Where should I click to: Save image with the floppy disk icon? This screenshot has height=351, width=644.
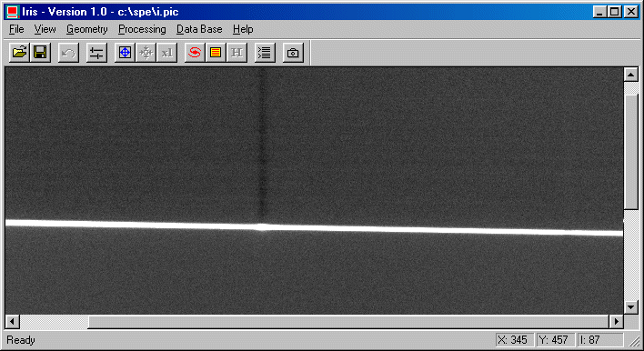point(40,53)
